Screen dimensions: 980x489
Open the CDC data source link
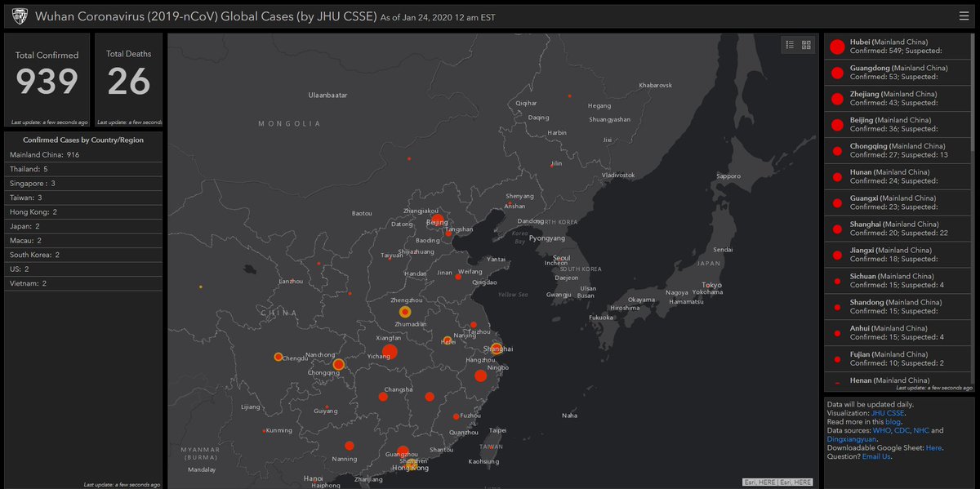902,430
